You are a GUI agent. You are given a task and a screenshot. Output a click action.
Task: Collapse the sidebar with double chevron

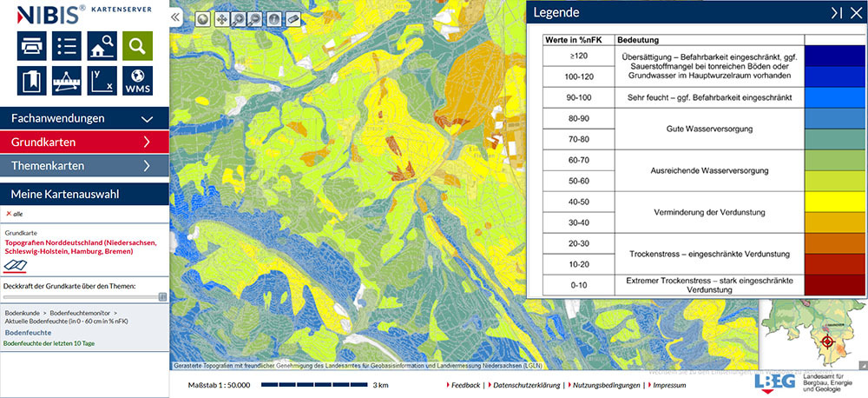(x=175, y=17)
